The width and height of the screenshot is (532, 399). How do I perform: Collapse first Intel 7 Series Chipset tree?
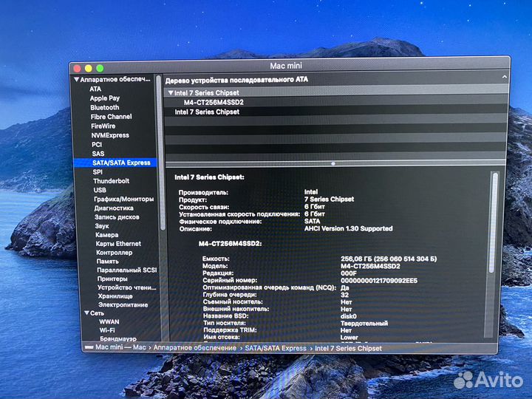171,92
